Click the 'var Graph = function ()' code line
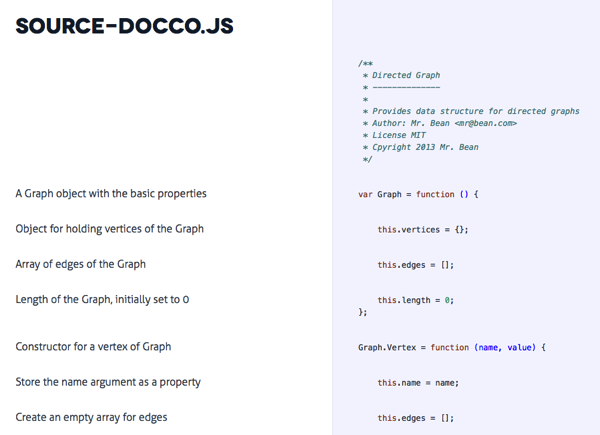600x435 pixels. click(418, 194)
